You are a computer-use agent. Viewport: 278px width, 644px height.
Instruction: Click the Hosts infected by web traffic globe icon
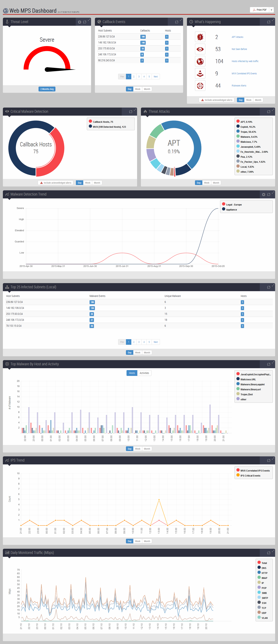coord(200,61)
